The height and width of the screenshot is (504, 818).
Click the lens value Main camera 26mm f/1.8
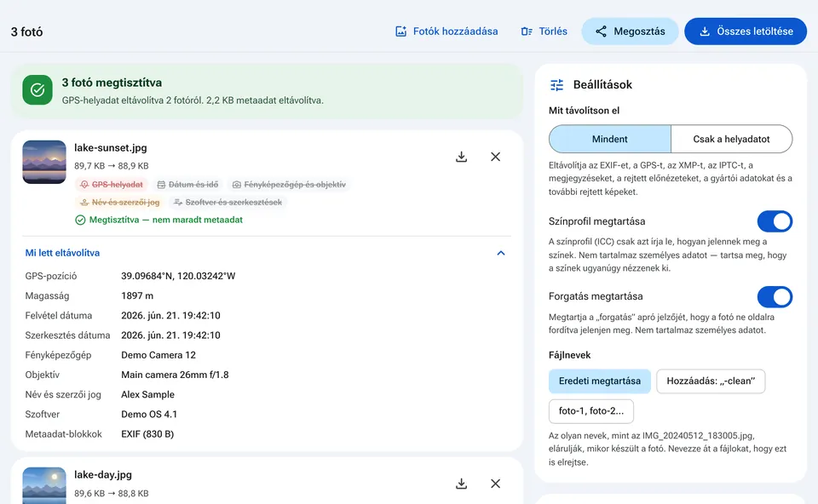(x=175, y=375)
